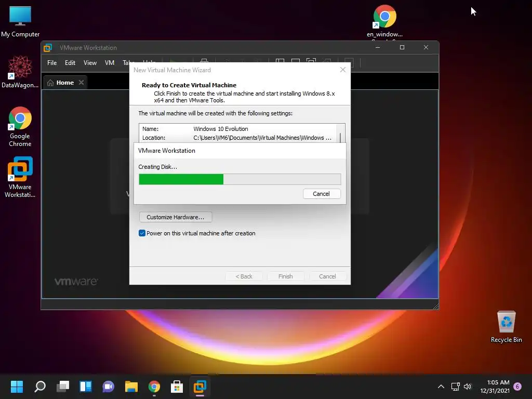Switch to Google Chrome in taskbar

coord(154,387)
